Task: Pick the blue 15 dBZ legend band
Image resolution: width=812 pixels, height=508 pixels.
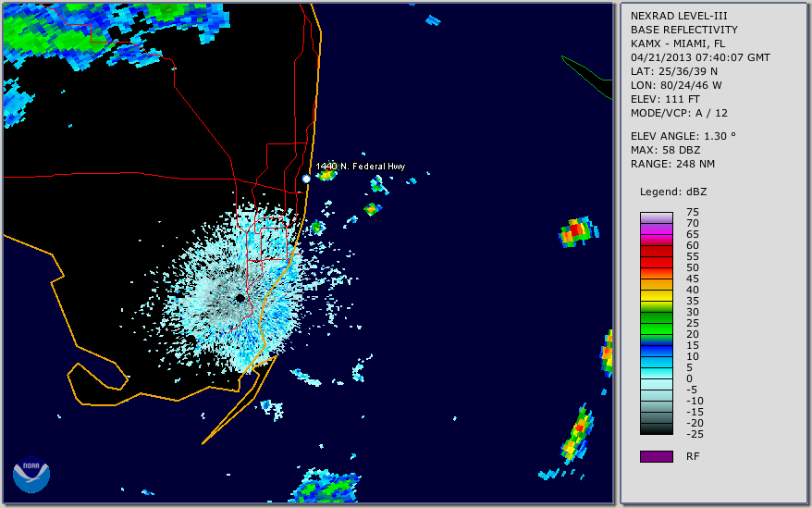Action: pos(657,351)
